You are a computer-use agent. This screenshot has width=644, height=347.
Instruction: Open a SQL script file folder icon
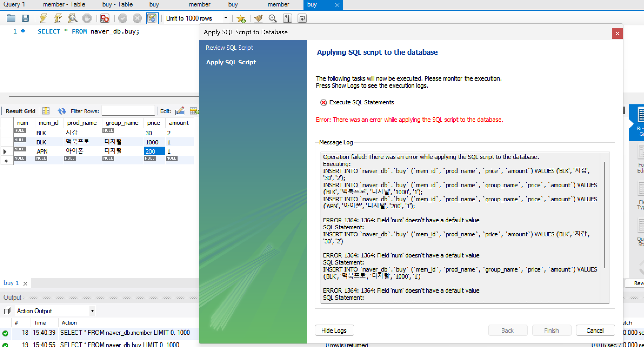(x=11, y=18)
